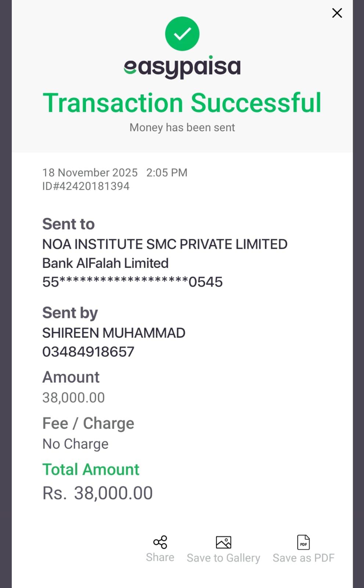364x588 pixels.
Task: Tap recipient NOA INSTITUTE SMC PRIVATE LIMITED
Action: [165, 244]
